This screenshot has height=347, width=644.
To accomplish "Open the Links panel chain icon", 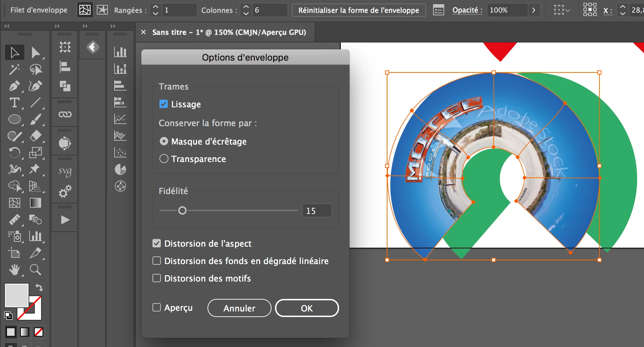I will pyautogui.click(x=65, y=114).
